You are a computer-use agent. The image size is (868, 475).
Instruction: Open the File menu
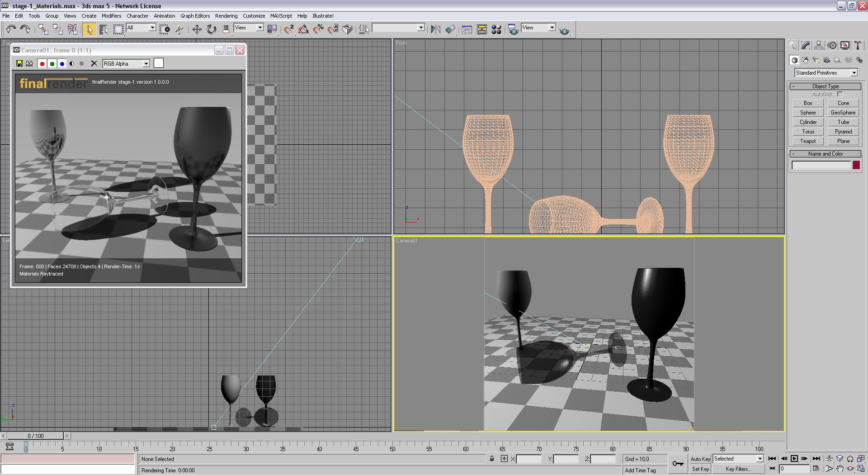click(x=6, y=16)
